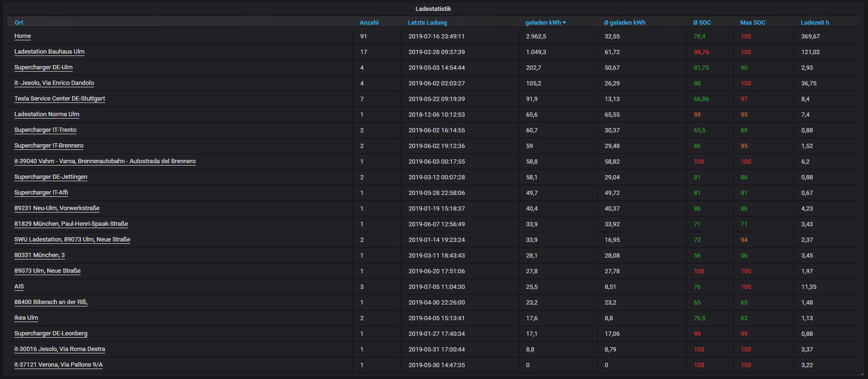Open Ladestation Norma Ulm link
The width and height of the screenshot is (868, 379).
tap(47, 114)
